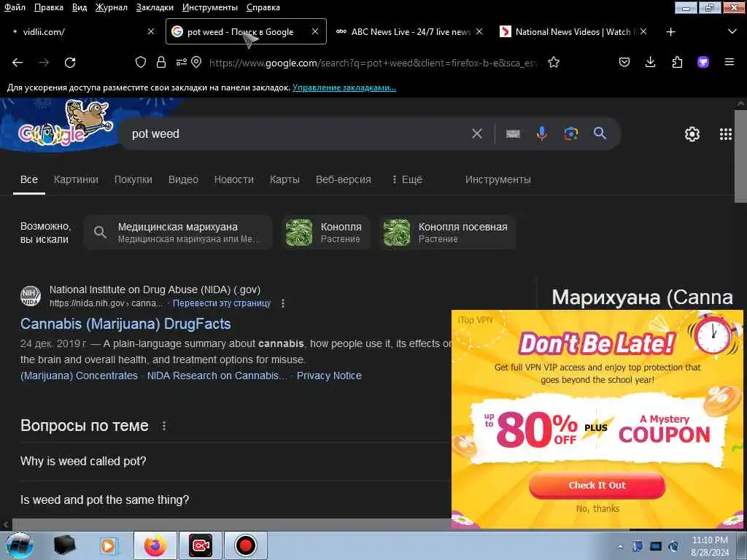Click the vertical page scrollbar thumb
Image resolution: width=747 pixels, height=560 pixels.
[741, 156]
